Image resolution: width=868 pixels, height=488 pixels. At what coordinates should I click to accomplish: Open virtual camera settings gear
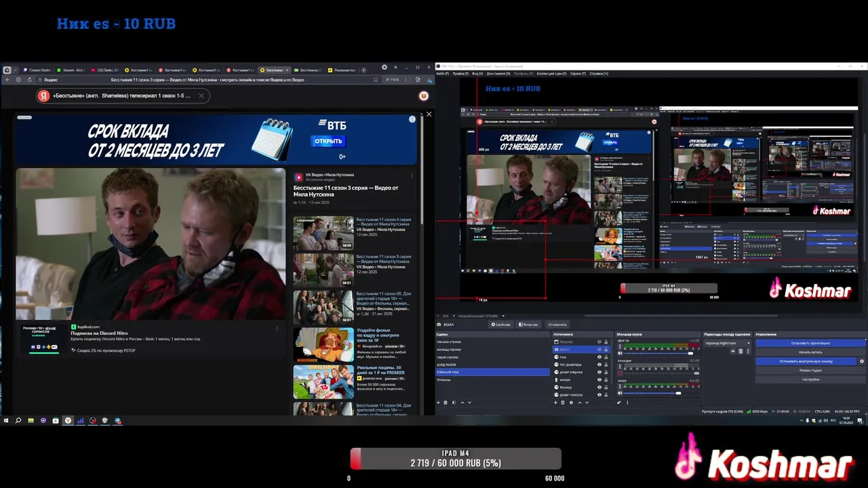click(x=861, y=361)
